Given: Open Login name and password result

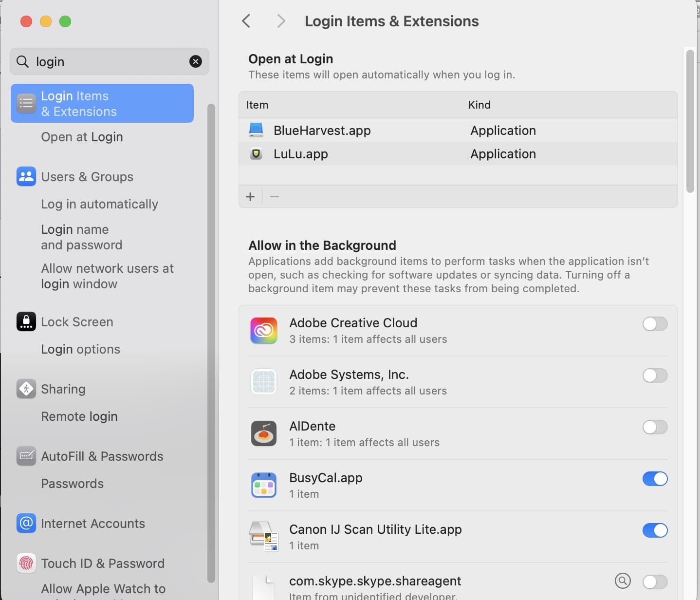Looking at the screenshot, I should (81, 237).
